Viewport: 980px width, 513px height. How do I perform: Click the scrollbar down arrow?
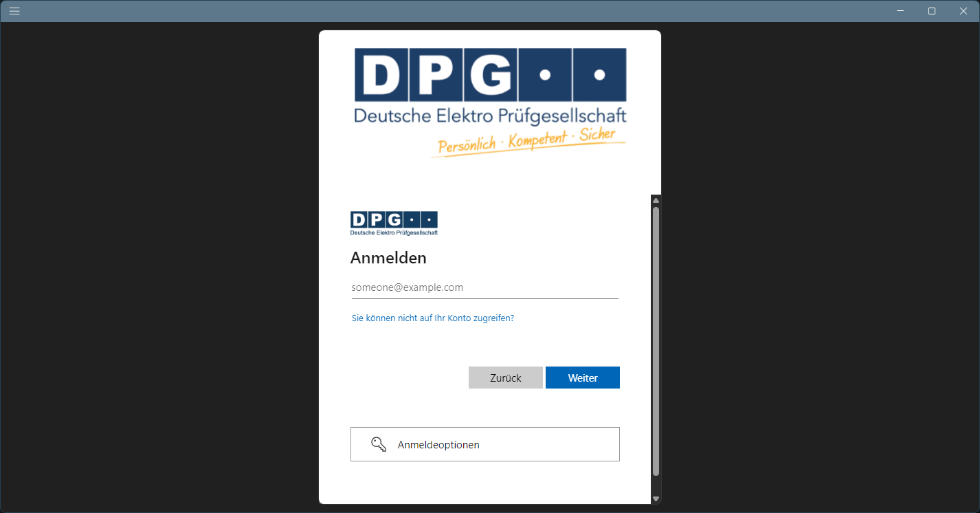pos(656,499)
